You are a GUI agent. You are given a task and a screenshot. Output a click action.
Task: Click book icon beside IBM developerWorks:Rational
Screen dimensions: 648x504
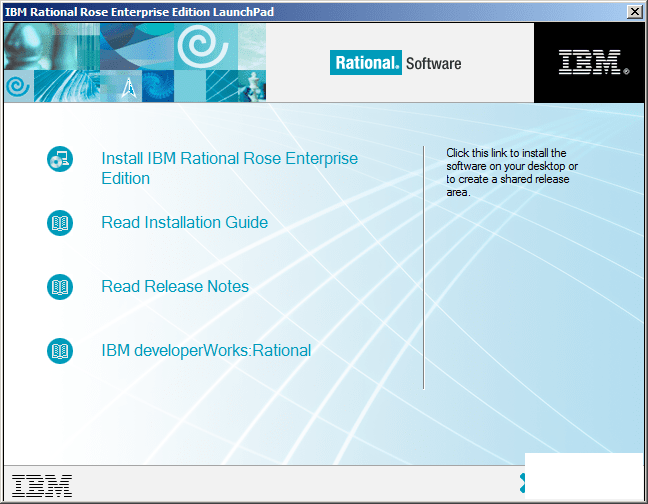tap(60, 351)
